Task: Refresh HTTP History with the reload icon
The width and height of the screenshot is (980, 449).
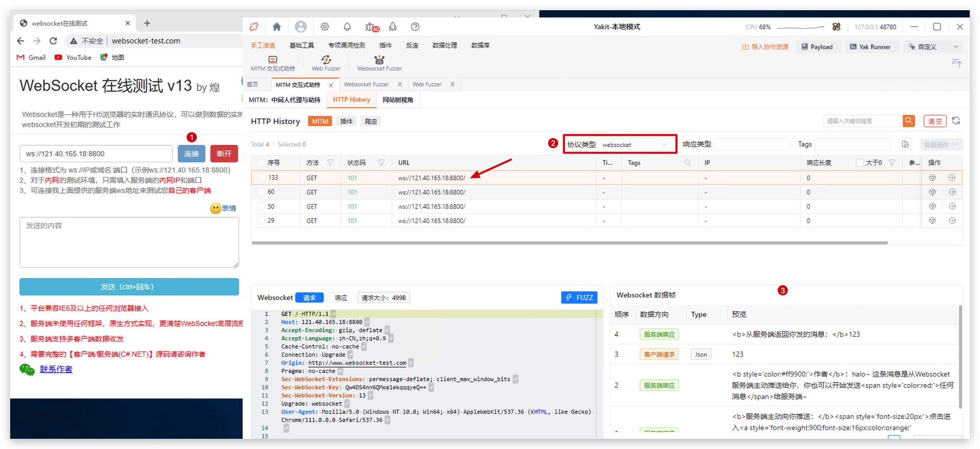Action: pyautogui.click(x=956, y=121)
